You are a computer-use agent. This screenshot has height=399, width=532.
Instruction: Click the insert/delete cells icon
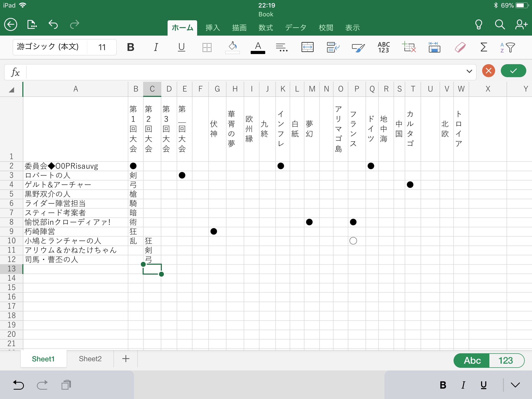(409, 47)
